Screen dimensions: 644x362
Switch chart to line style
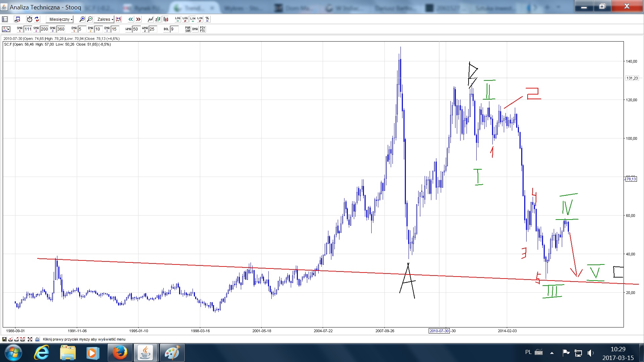coord(150,19)
